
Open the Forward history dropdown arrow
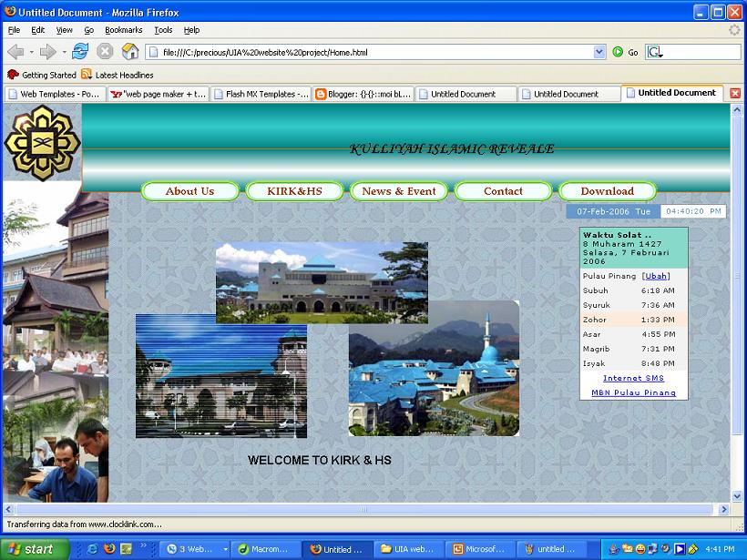click(x=64, y=51)
